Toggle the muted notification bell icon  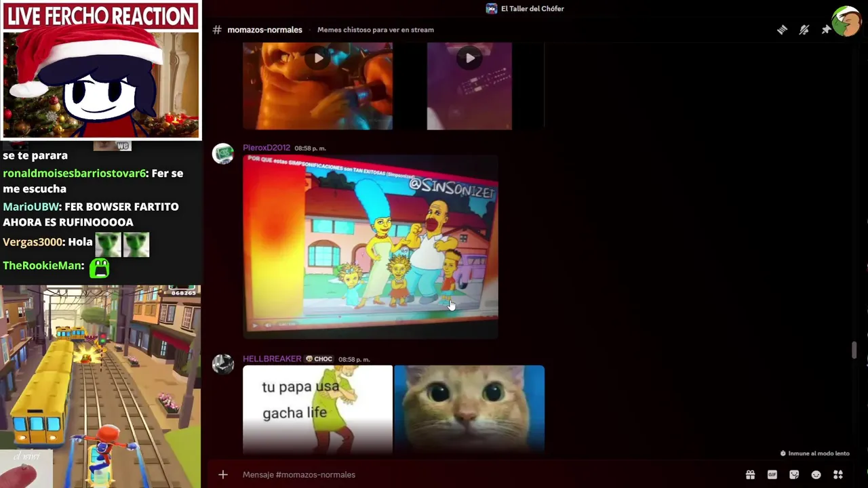(804, 30)
